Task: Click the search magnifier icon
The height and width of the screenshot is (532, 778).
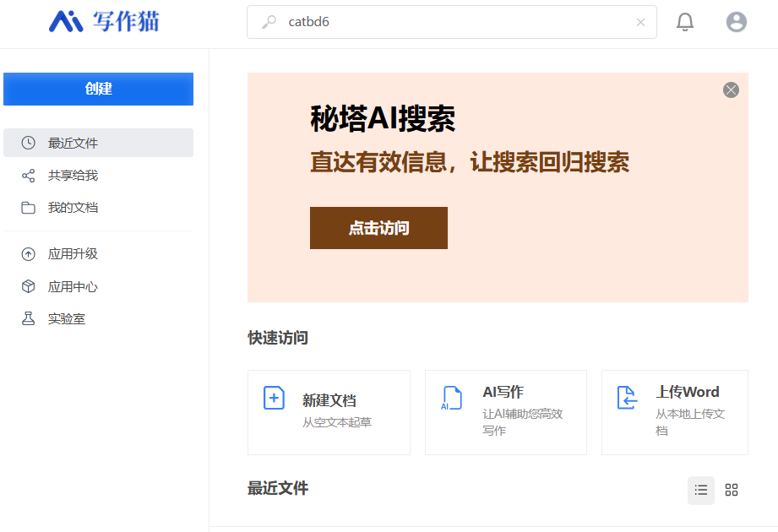Action: pyautogui.click(x=269, y=22)
